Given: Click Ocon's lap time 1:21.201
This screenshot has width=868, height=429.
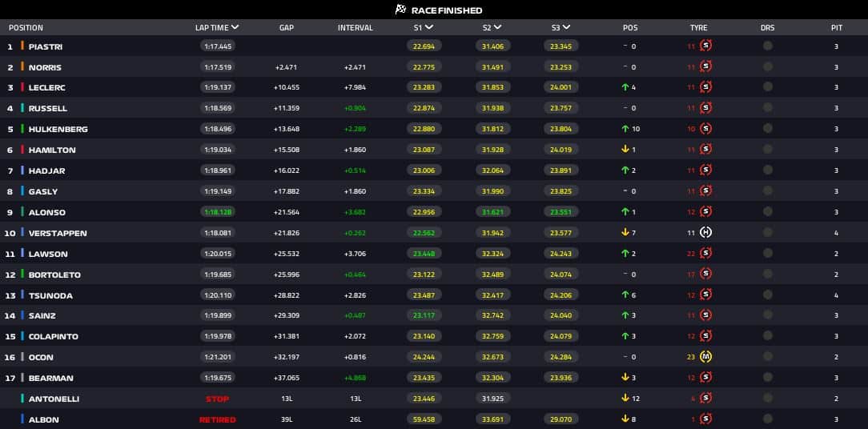Looking at the screenshot, I should click(218, 357).
